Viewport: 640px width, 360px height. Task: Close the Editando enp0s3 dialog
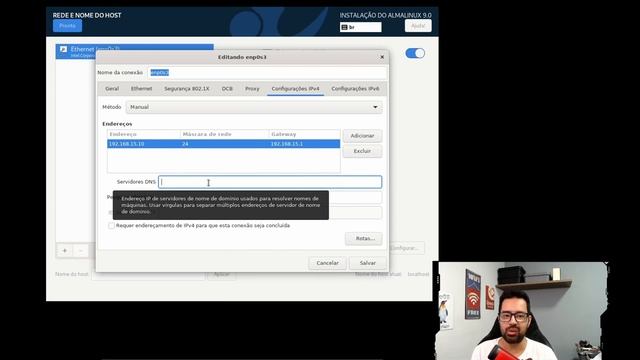(x=382, y=57)
